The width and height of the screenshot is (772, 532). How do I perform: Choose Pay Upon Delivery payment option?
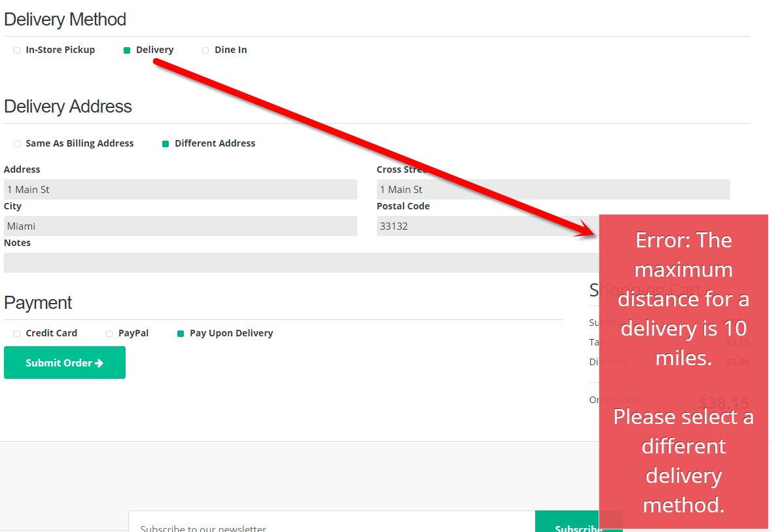[181, 334]
